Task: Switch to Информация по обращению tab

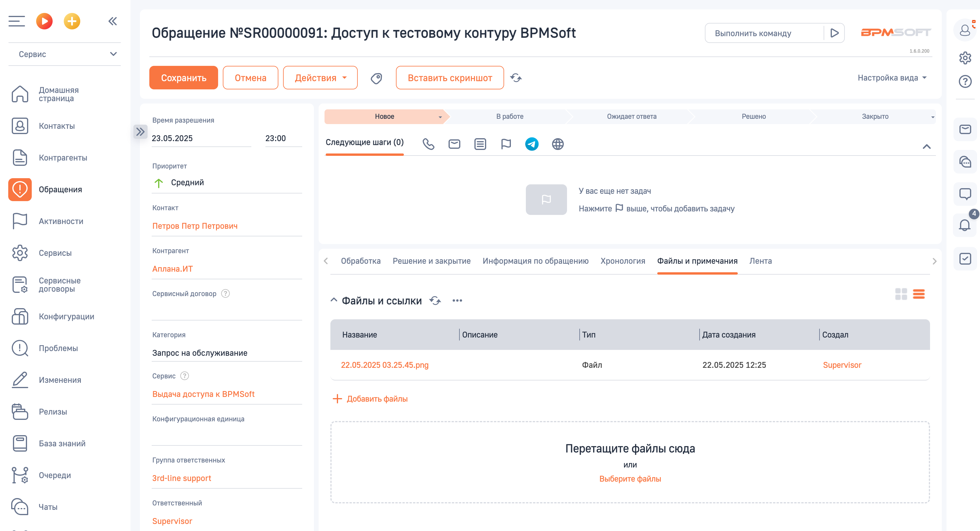Action: pos(535,261)
